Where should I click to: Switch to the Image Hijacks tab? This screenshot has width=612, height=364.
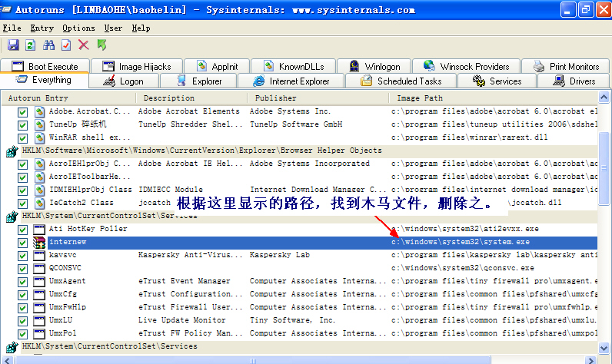137,66
